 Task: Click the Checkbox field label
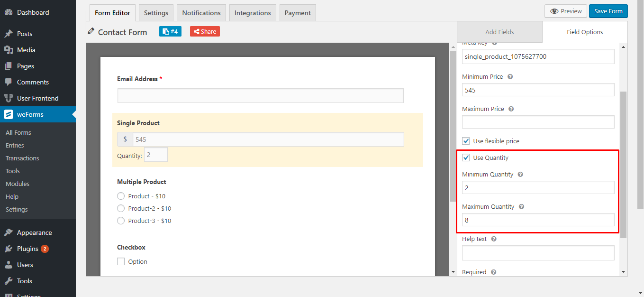tap(131, 247)
